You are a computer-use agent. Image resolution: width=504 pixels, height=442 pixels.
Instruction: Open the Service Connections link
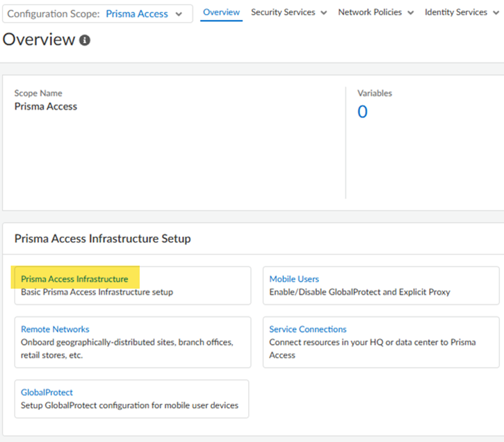tap(307, 329)
